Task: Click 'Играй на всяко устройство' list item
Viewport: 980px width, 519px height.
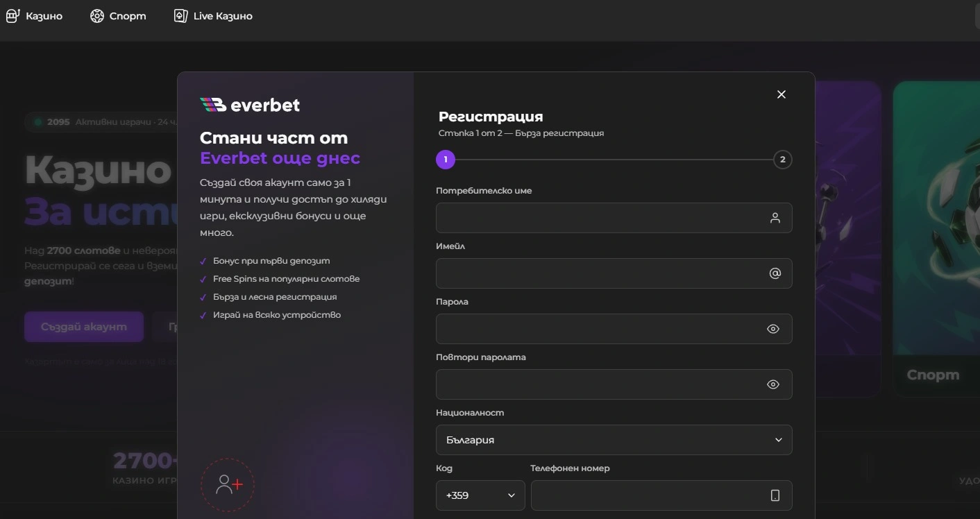Action: (270, 315)
